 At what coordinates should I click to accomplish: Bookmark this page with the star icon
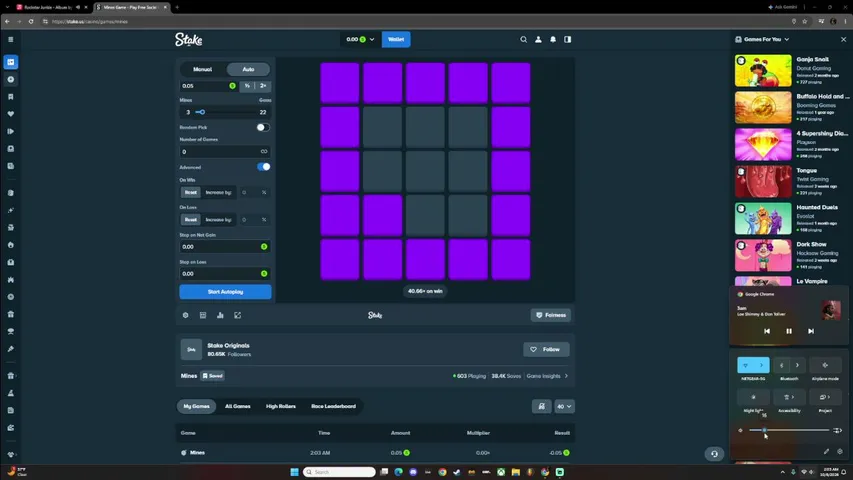pyautogui.click(x=805, y=21)
